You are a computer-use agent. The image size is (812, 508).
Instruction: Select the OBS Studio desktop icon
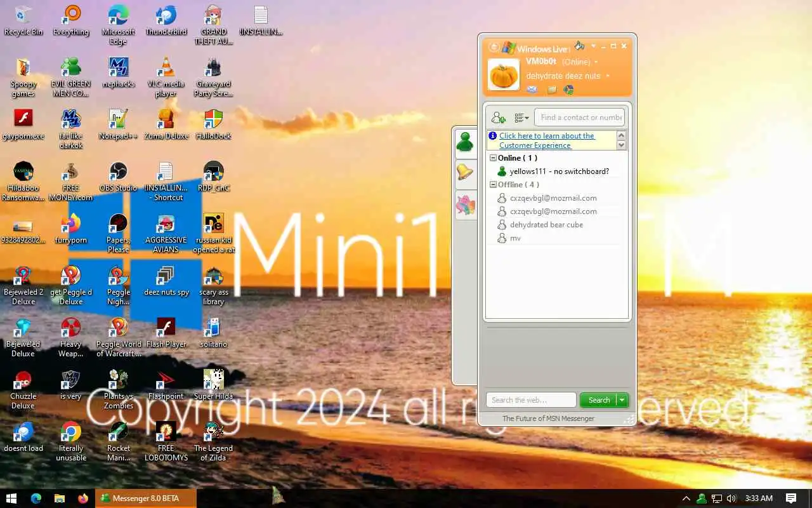(x=119, y=176)
